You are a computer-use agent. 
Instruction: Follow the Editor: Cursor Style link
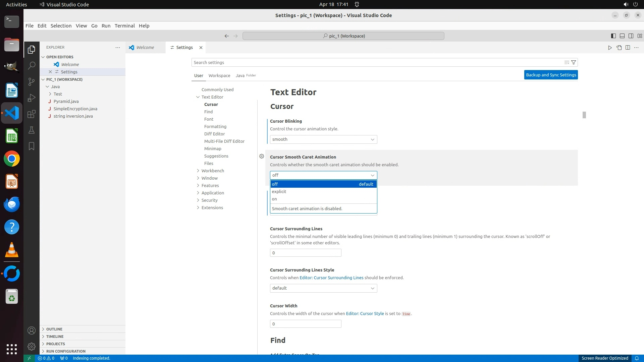tap(365, 314)
